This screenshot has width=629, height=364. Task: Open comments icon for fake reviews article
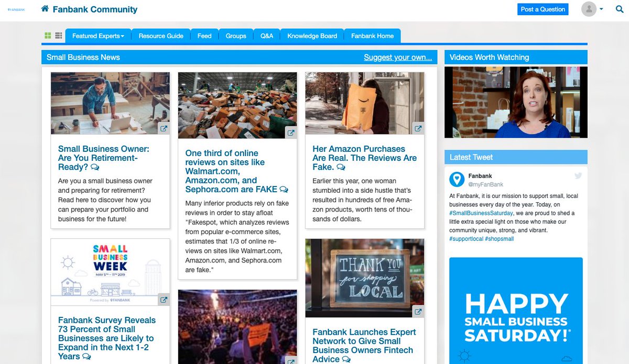pyautogui.click(x=284, y=190)
